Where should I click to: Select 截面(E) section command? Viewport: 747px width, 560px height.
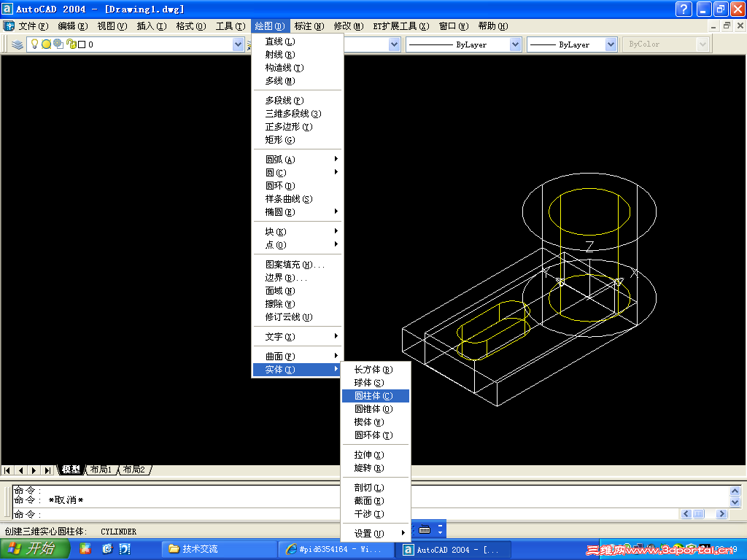pyautogui.click(x=376, y=501)
